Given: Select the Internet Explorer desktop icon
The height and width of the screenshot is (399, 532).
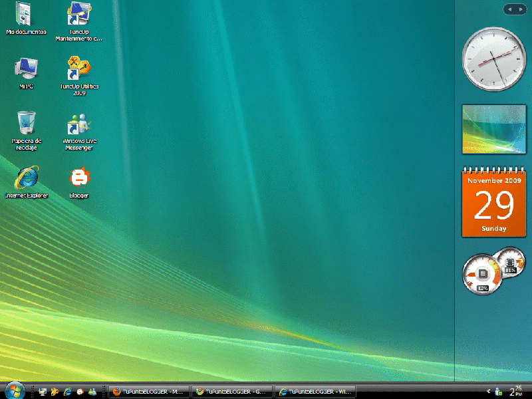Looking at the screenshot, I should tap(27, 182).
